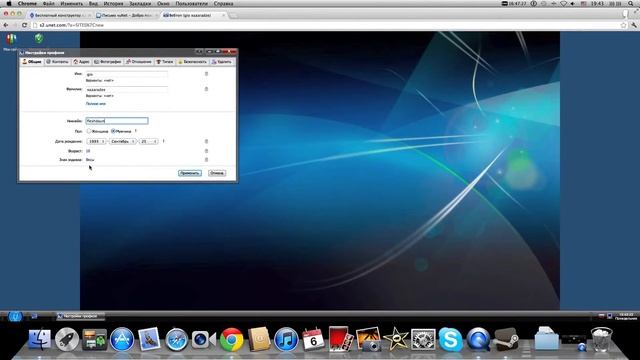Select the Мужчина radio button

(x=113, y=131)
